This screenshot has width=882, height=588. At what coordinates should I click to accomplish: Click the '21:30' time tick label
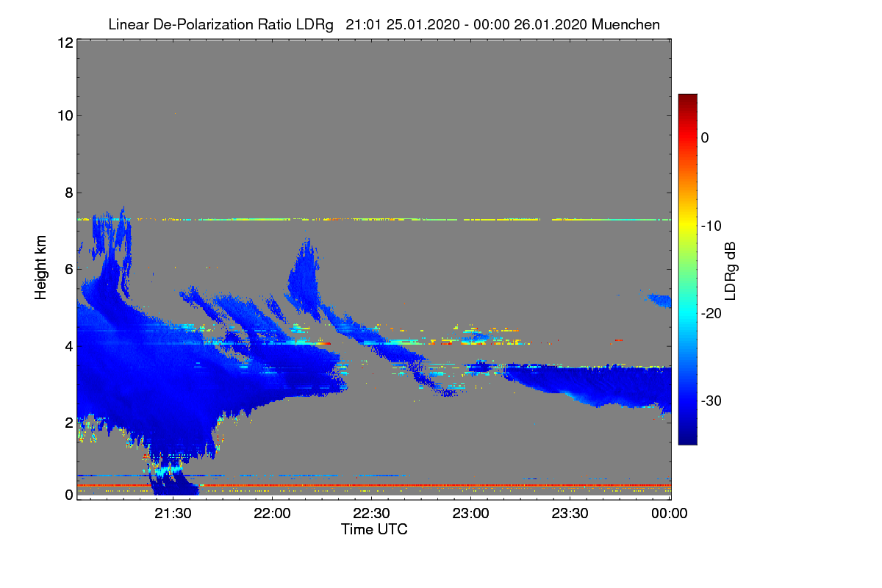[x=173, y=514]
